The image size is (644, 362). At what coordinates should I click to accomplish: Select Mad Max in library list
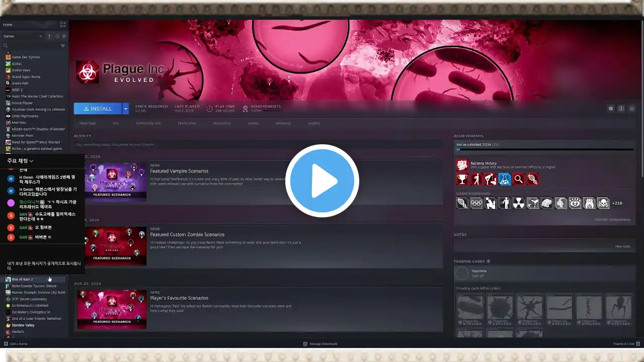point(19,123)
